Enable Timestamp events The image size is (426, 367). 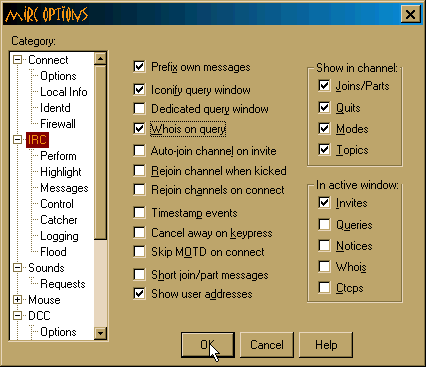[139, 213]
